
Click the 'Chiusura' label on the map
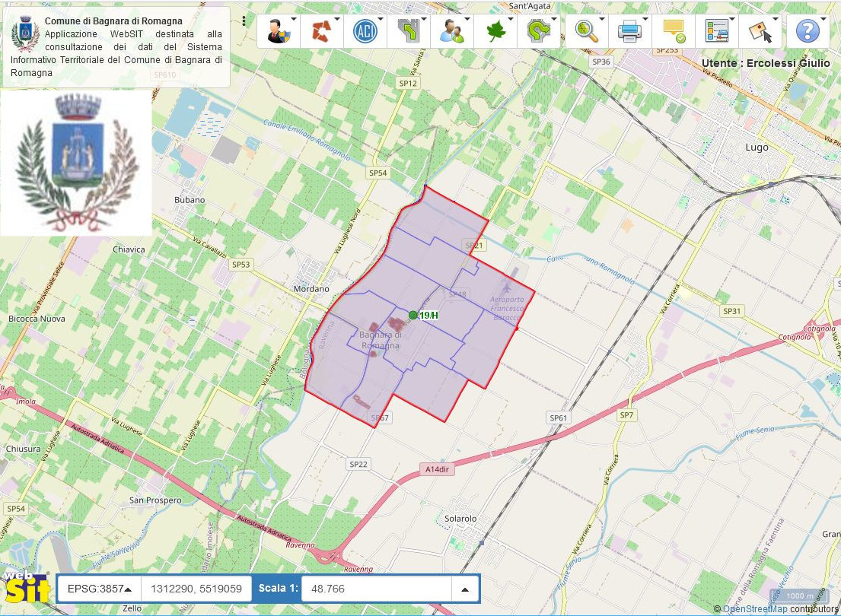click(x=23, y=449)
